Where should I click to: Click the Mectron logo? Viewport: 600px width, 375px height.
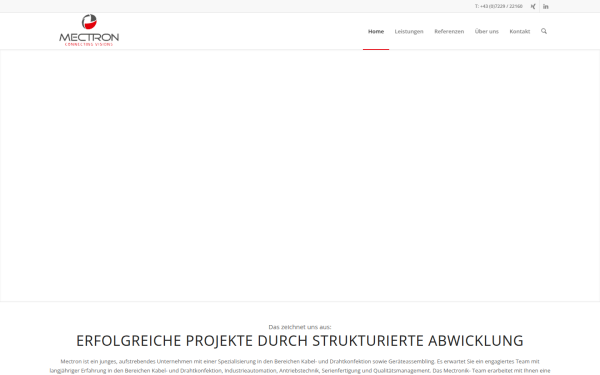coord(89,30)
